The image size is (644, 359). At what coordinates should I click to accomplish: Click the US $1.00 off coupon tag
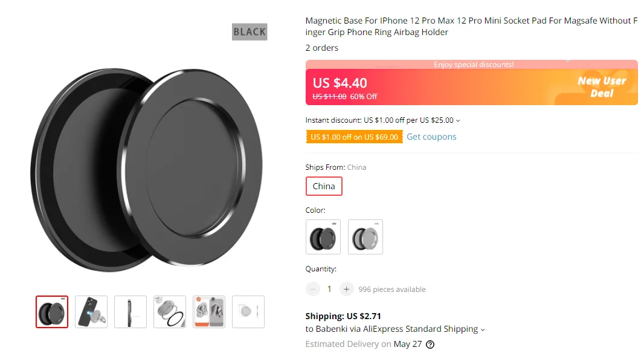[x=354, y=137]
